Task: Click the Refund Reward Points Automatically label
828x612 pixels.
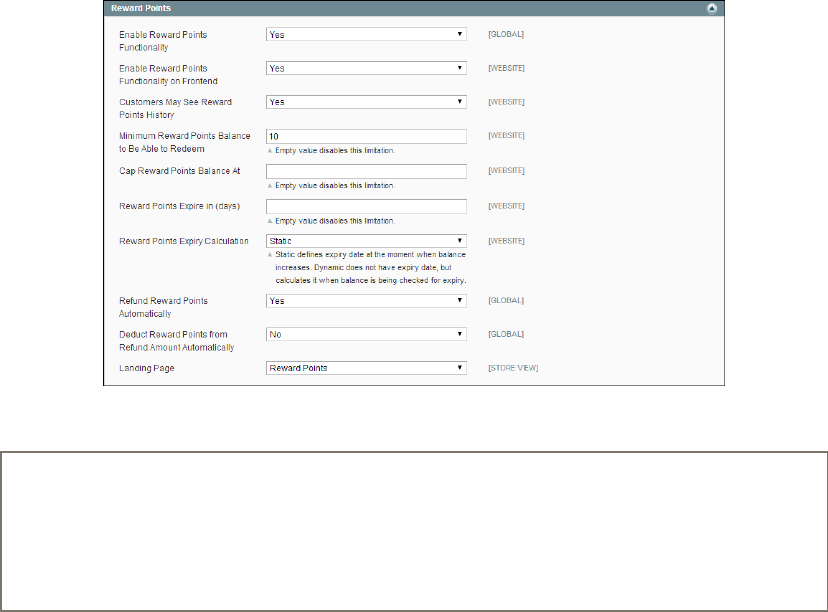Action: [163, 307]
